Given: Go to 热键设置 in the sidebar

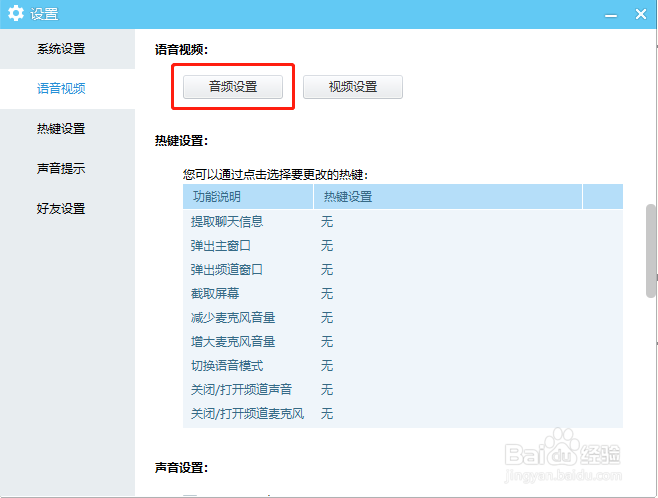Looking at the screenshot, I should (x=67, y=128).
